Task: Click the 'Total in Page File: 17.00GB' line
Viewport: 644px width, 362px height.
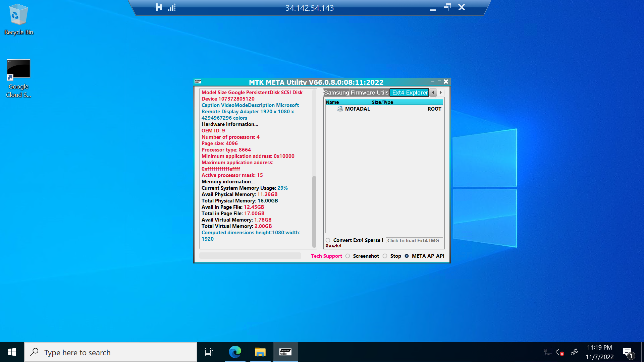Action: point(233,213)
